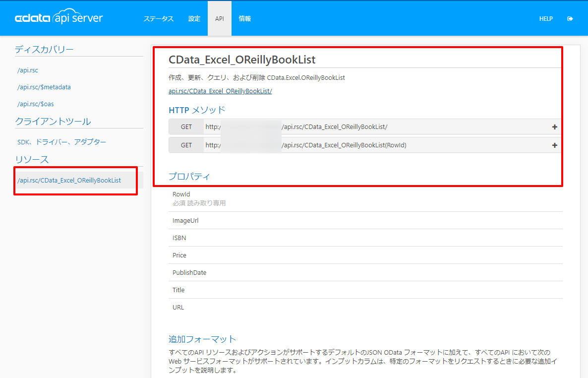588x378 pixels.
Task: Click the CData API Server logo
Action: [59, 17]
